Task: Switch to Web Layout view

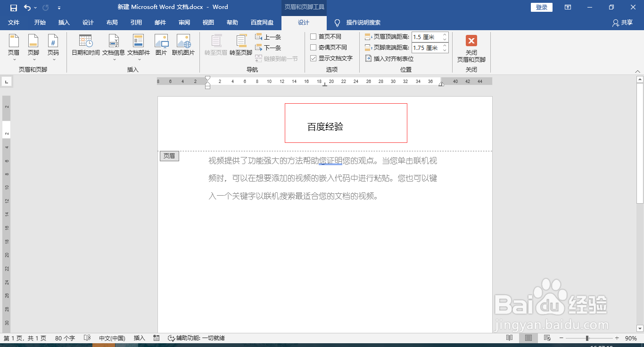Action: point(547,338)
